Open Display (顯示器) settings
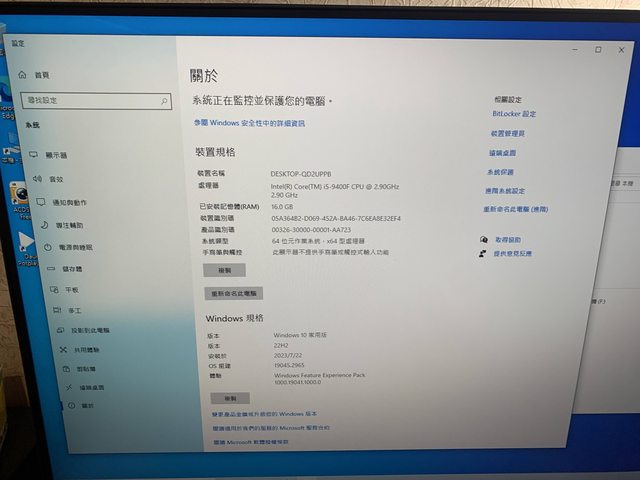640x480 pixels. coord(56,155)
